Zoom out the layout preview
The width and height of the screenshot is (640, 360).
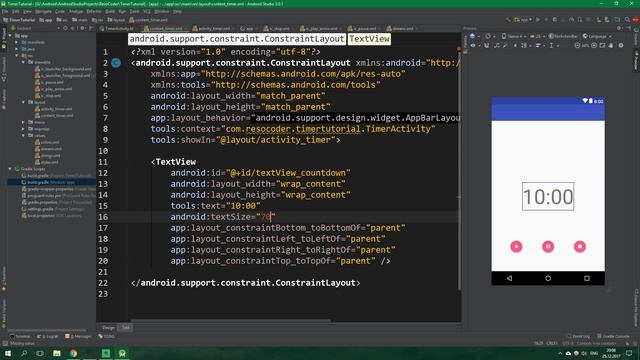tap(577, 46)
